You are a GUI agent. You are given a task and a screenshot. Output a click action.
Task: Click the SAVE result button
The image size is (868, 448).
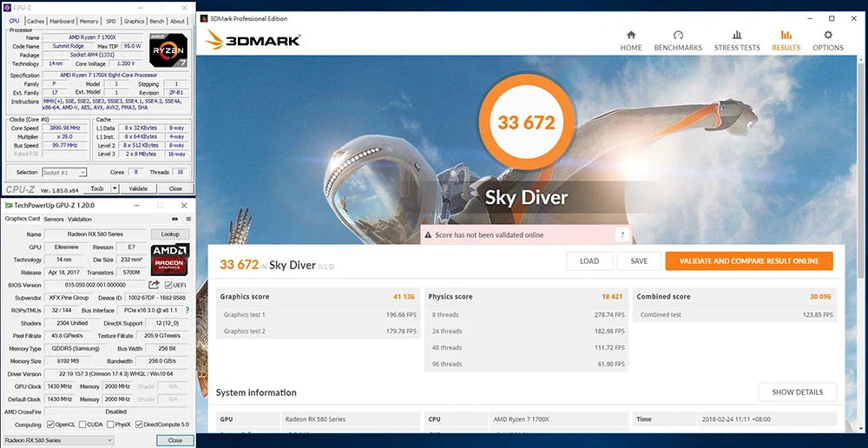click(x=639, y=261)
